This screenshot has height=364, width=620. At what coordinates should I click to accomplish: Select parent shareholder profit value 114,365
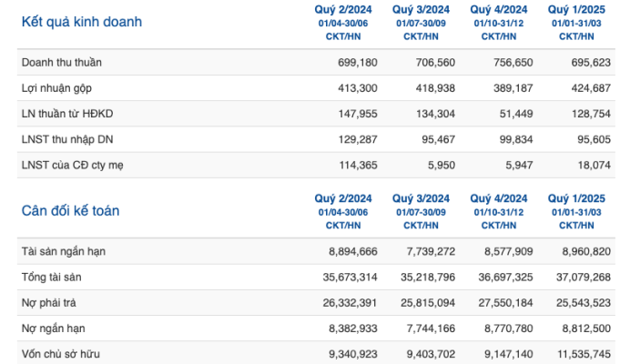(x=358, y=166)
